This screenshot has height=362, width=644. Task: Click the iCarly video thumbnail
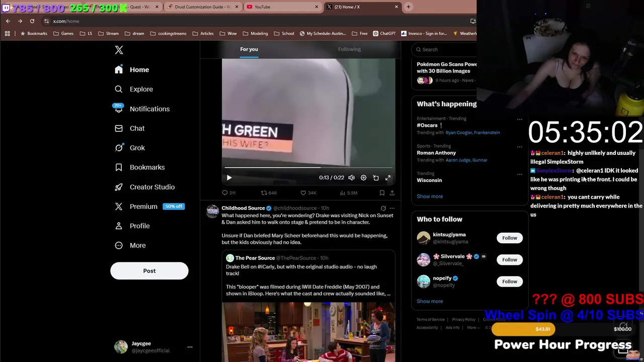308,332
